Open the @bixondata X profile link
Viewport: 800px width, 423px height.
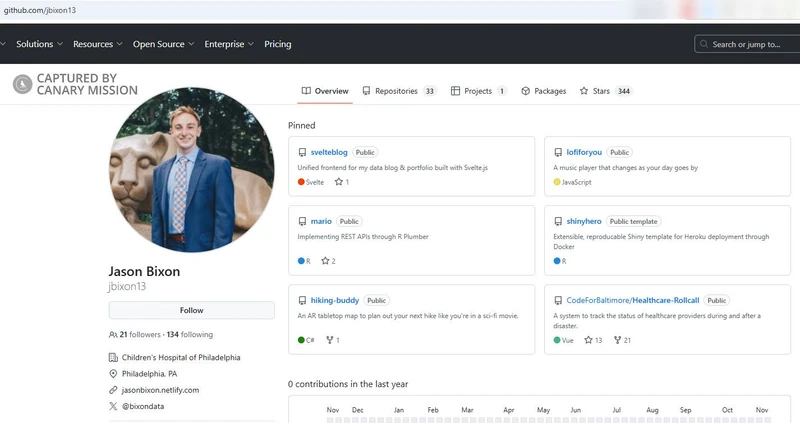click(143, 406)
